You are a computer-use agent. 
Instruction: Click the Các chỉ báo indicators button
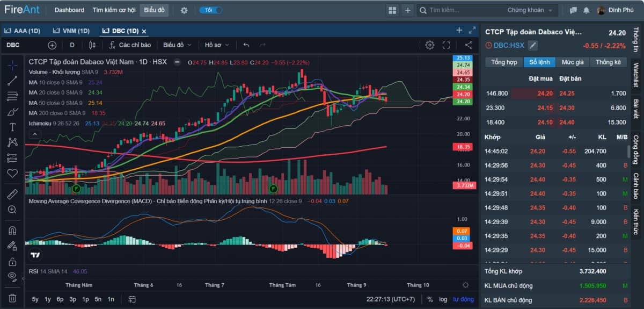(x=130, y=45)
